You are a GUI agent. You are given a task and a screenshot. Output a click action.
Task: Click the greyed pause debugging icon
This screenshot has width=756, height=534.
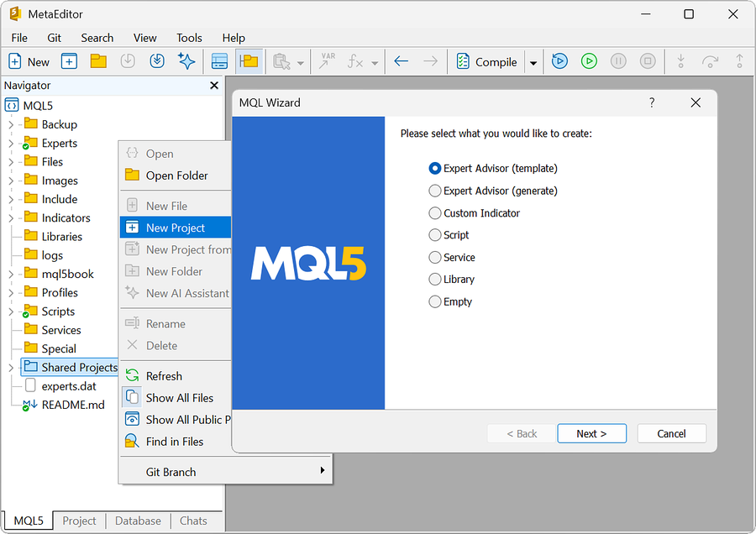point(618,61)
